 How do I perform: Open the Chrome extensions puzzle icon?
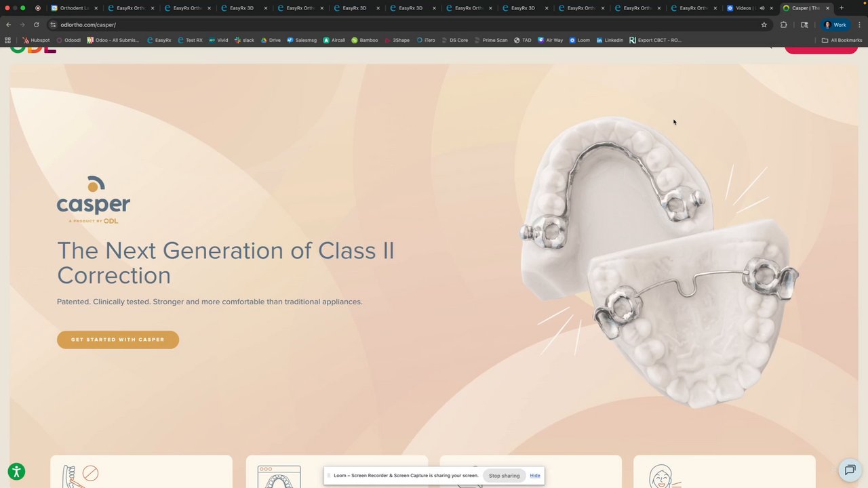[x=784, y=24]
